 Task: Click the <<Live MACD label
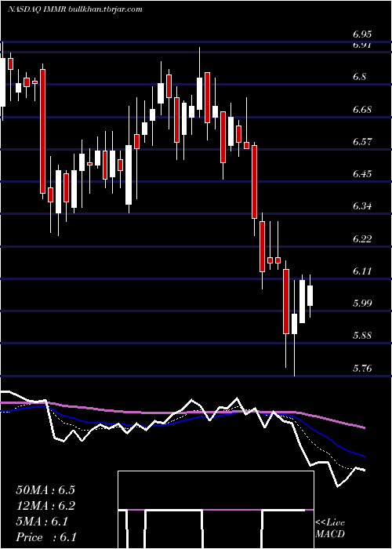click(330, 529)
